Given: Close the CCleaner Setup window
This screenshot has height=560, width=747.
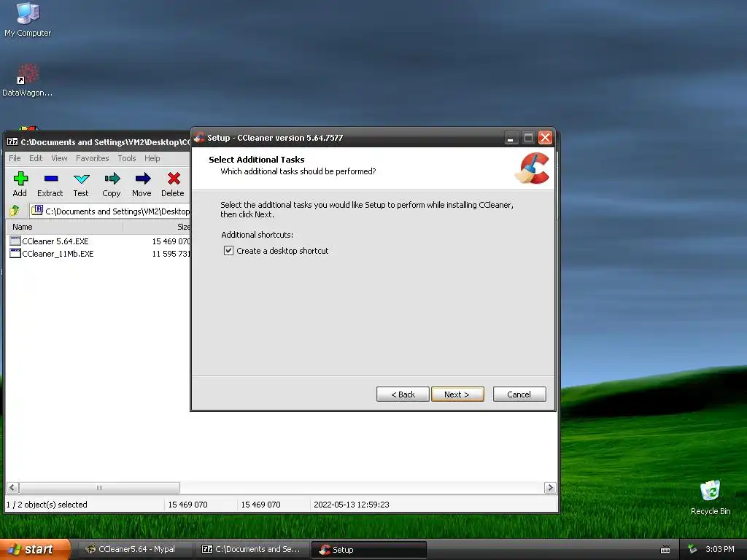Looking at the screenshot, I should coord(545,138).
